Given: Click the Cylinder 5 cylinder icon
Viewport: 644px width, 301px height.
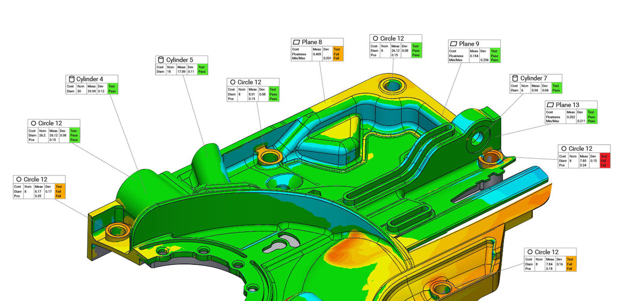Looking at the screenshot, I should click(x=160, y=60).
